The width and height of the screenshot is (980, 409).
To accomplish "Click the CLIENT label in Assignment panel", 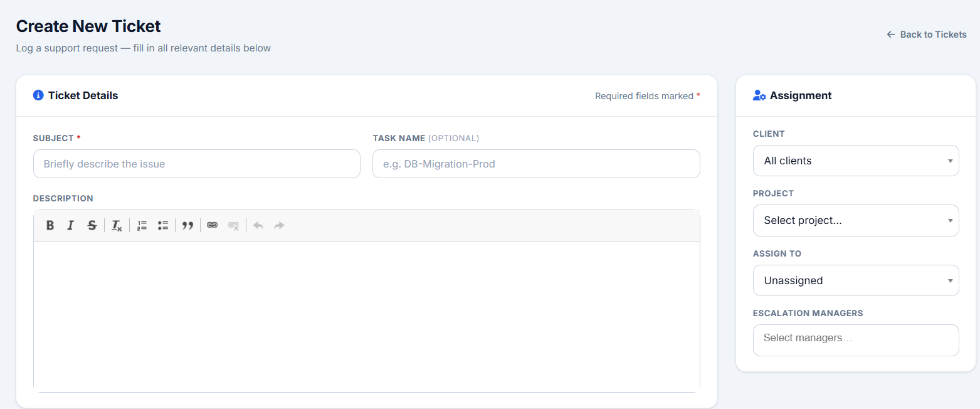I will 769,134.
